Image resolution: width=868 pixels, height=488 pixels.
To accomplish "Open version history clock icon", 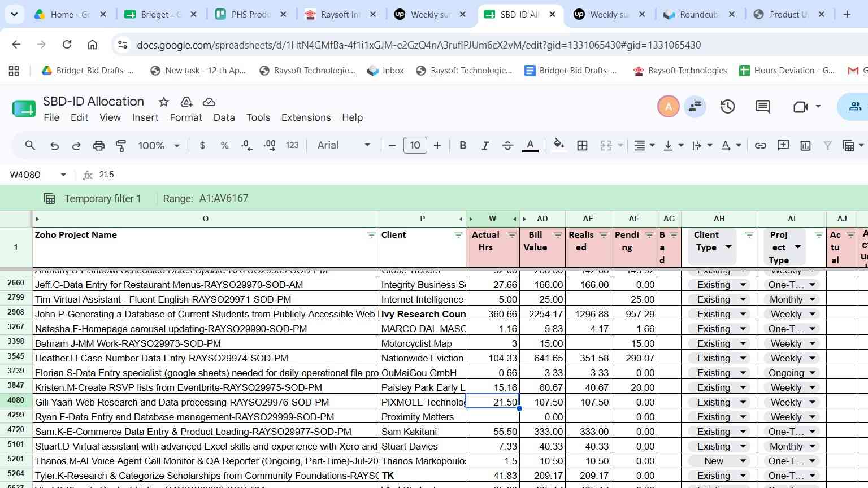I will [727, 106].
